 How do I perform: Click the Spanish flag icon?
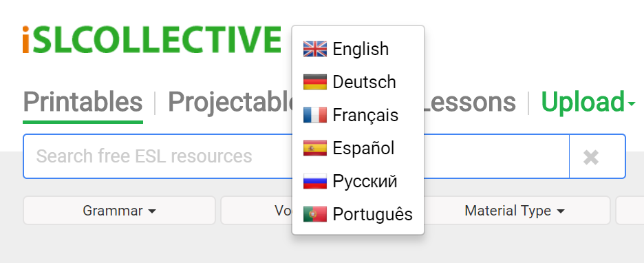tap(315, 148)
